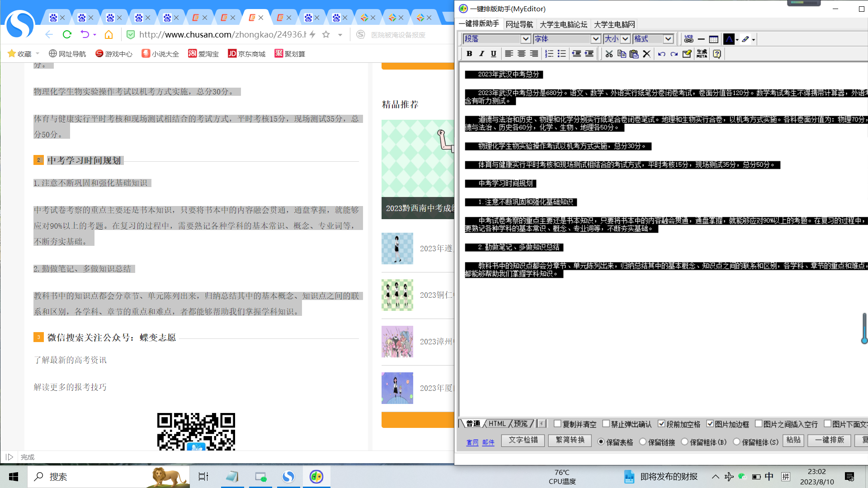
Task: Click the font color swatch
Action: tap(728, 39)
